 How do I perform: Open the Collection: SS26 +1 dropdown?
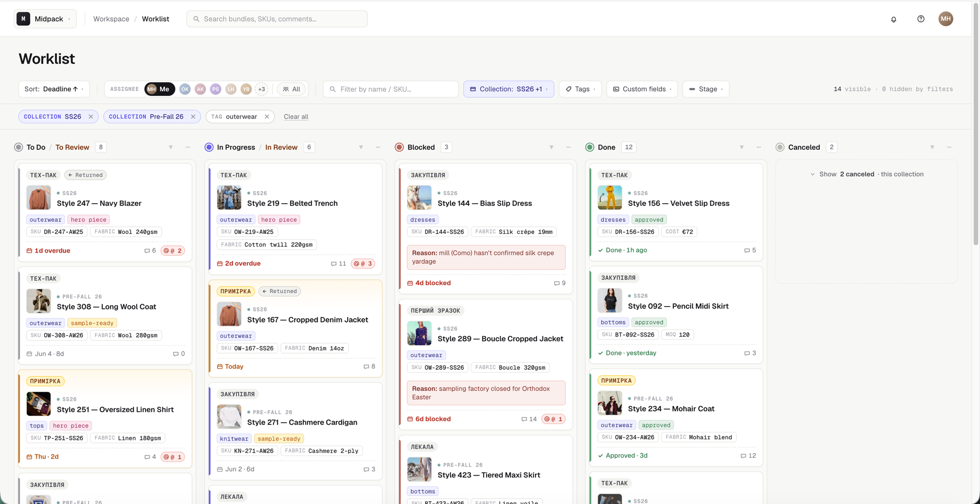(509, 89)
